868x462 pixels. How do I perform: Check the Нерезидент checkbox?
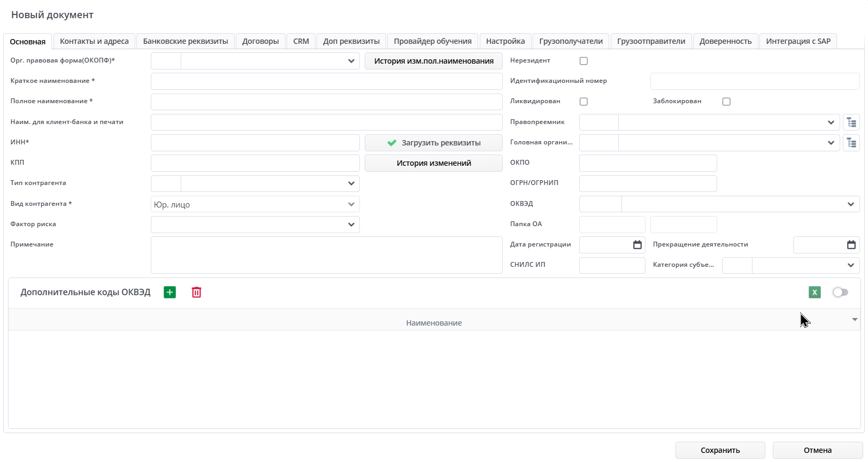pos(583,61)
